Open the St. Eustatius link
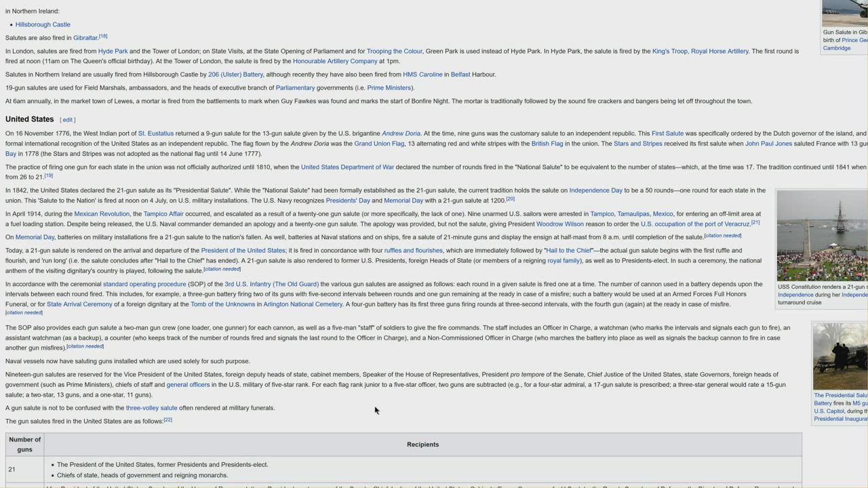The width and height of the screenshot is (868, 488). (x=156, y=134)
